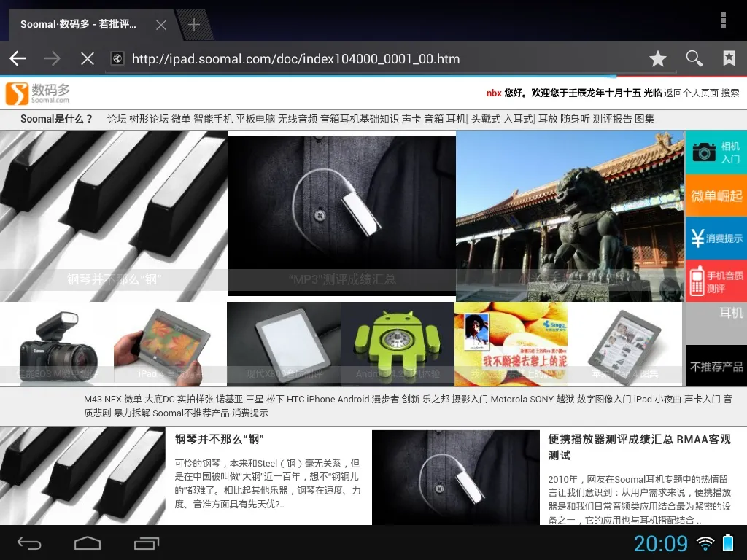Open the "MP3"测评成绩汇总 banner image
747x560 pixels.
coord(341,216)
